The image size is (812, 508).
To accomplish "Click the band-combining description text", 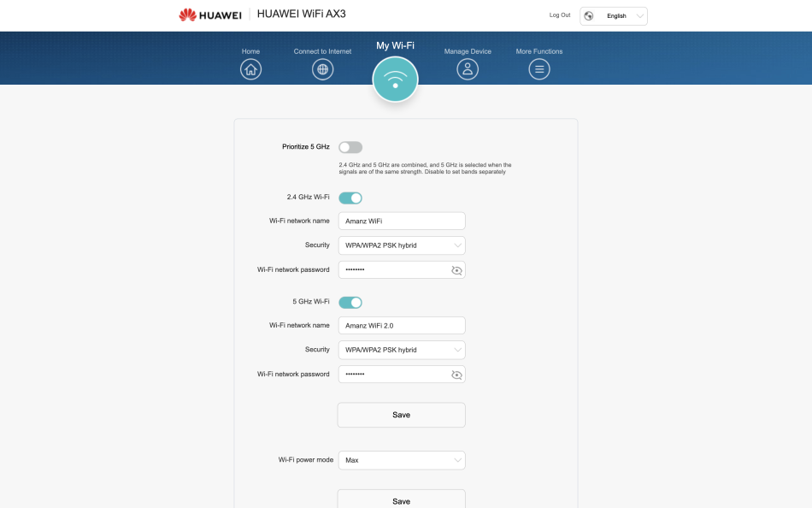I will pyautogui.click(x=425, y=168).
